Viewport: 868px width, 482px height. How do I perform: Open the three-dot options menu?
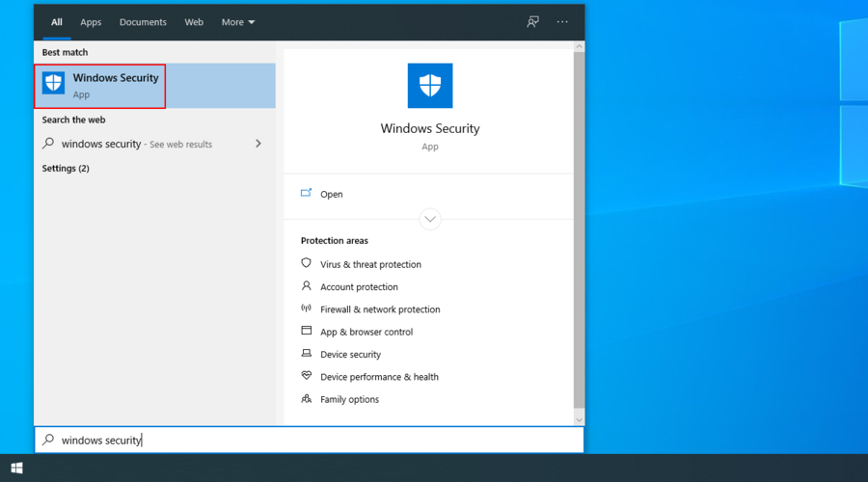point(562,22)
